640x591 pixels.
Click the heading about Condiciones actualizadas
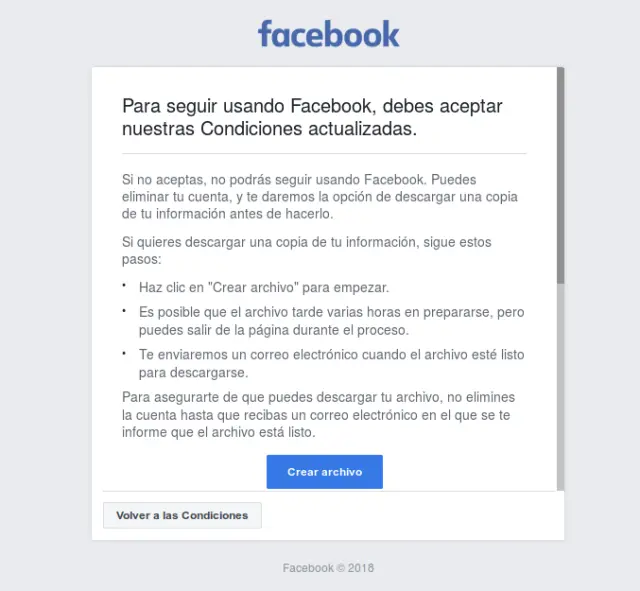[x=312, y=118]
